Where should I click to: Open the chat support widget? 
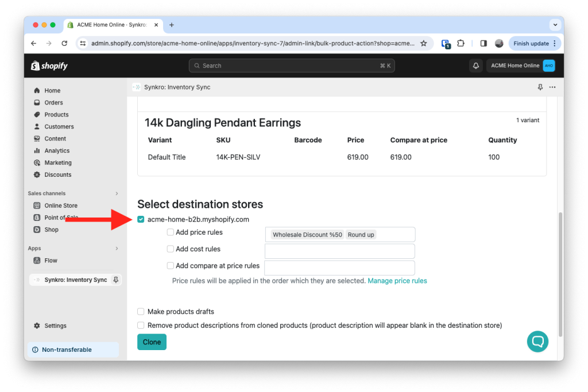537,341
